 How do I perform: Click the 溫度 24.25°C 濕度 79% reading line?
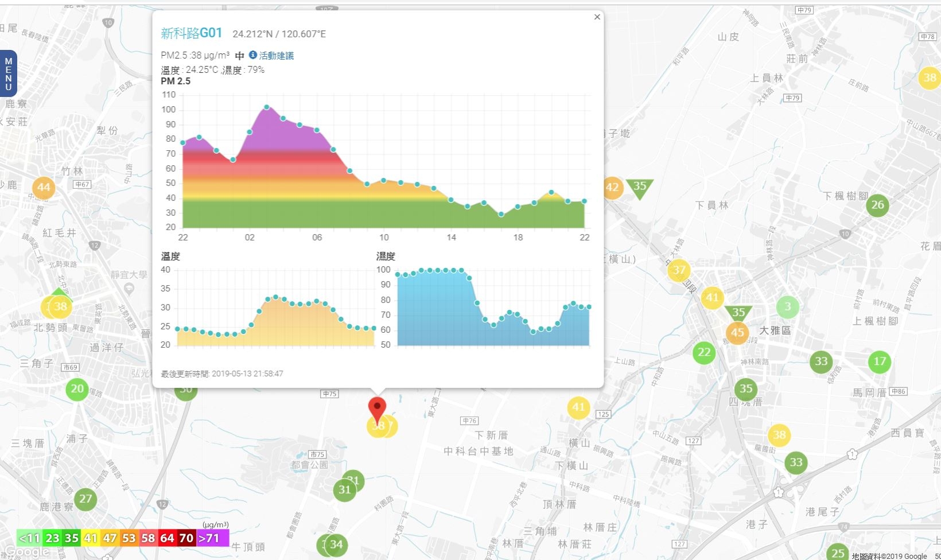click(212, 70)
